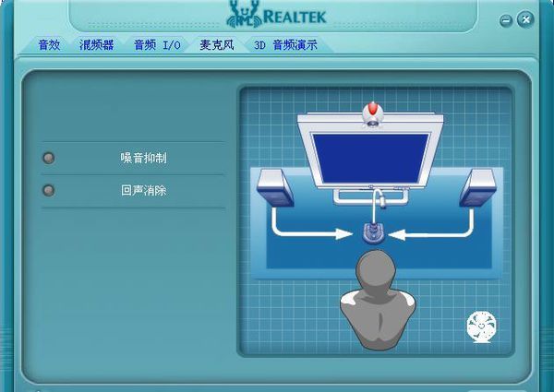
Task: Enable the 噪音抑制 radio button
Action: coord(49,158)
